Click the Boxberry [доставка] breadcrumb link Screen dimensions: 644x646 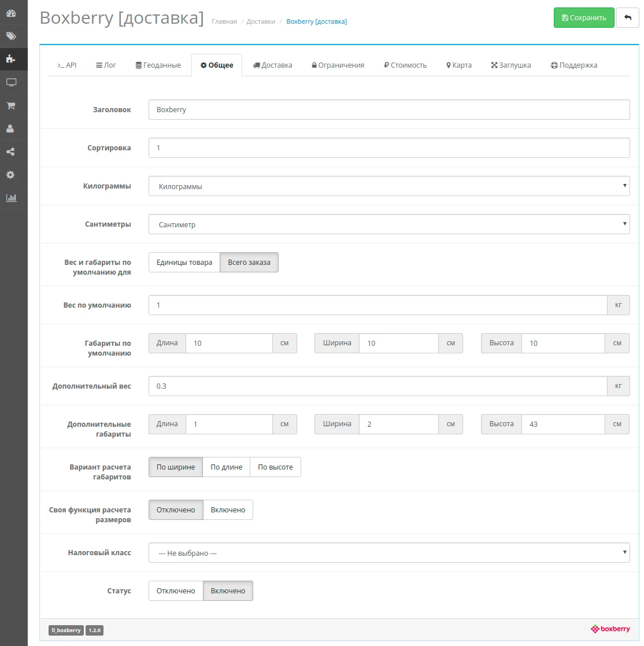316,21
